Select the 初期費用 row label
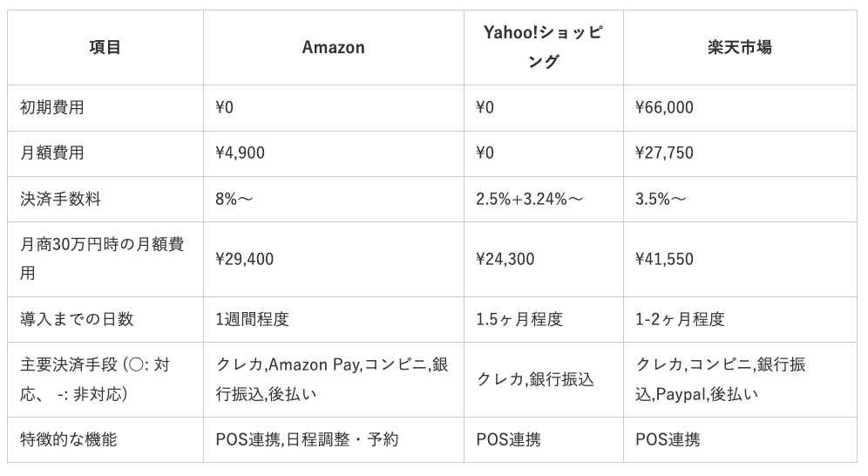Image resolution: width=868 pixels, height=476 pixels. click(x=52, y=108)
